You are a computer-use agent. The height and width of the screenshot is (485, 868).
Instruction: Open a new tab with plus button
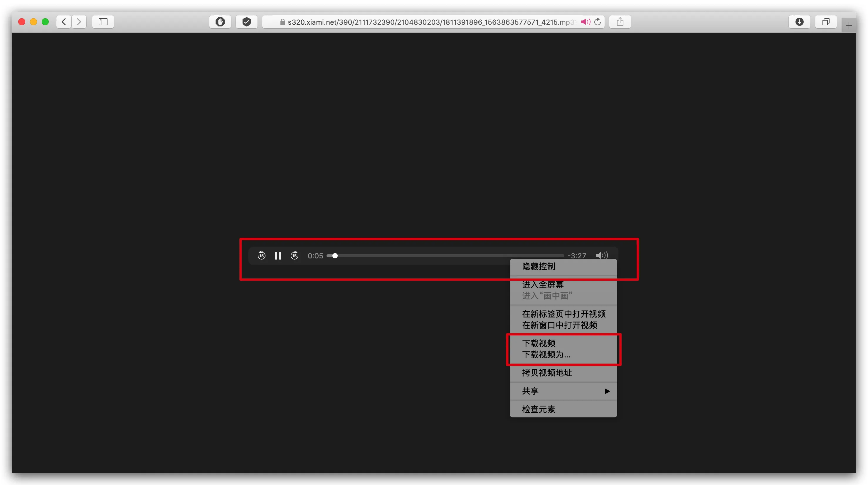pyautogui.click(x=848, y=26)
